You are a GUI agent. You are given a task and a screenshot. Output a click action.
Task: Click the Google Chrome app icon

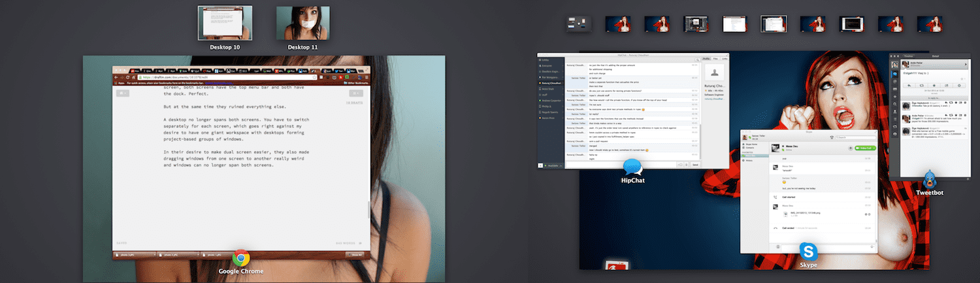click(x=240, y=258)
